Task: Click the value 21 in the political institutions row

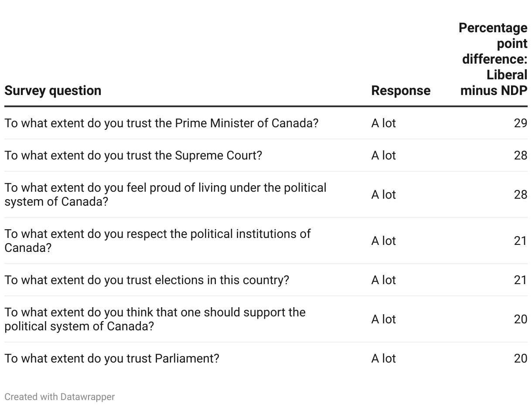Action: click(x=521, y=241)
